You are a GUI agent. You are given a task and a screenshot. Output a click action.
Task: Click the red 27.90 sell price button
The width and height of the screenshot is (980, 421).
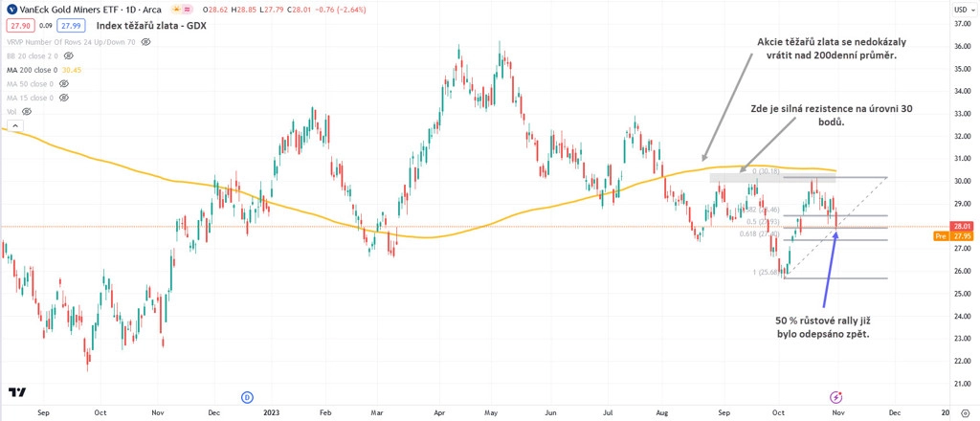[x=19, y=25]
